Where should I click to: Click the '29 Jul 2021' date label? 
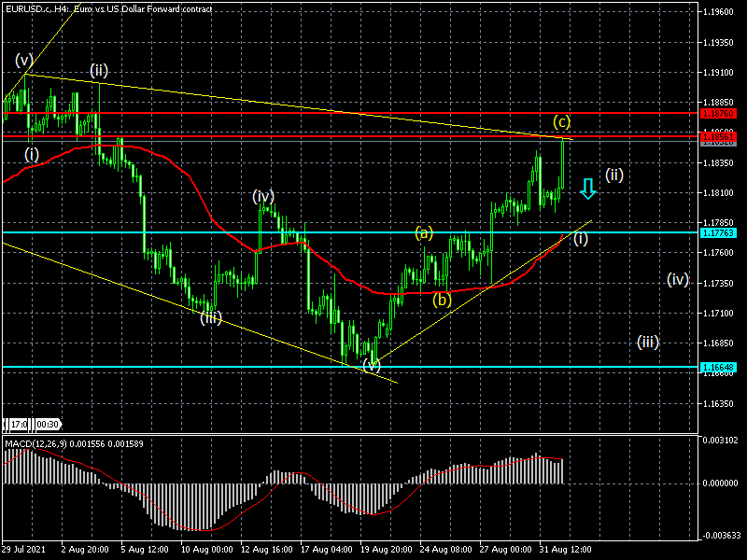pos(24,550)
